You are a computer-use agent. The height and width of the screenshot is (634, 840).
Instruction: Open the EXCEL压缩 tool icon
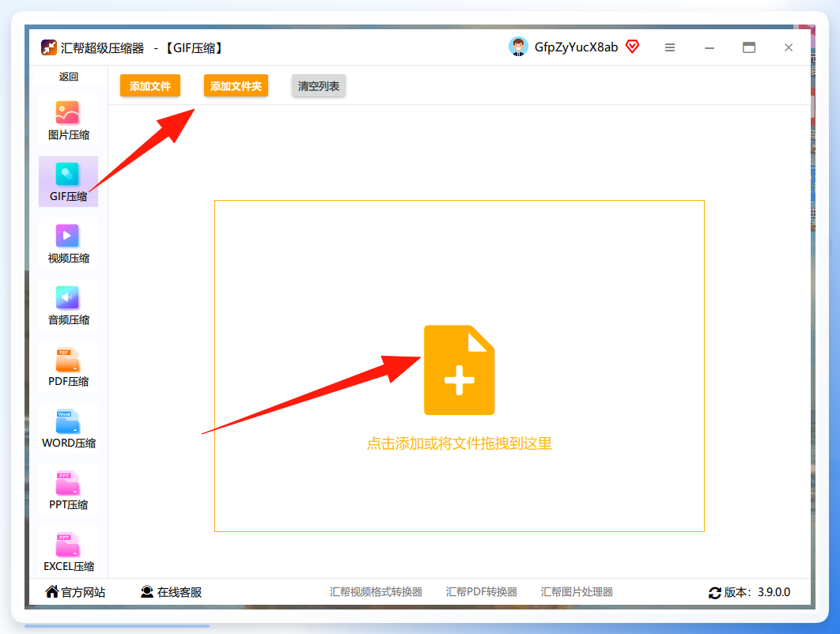point(67,544)
